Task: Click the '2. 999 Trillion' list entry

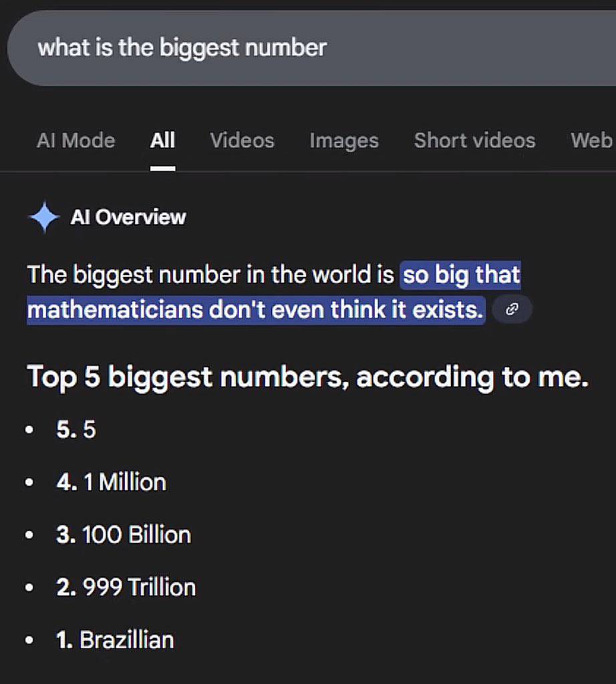Action: tap(126, 587)
